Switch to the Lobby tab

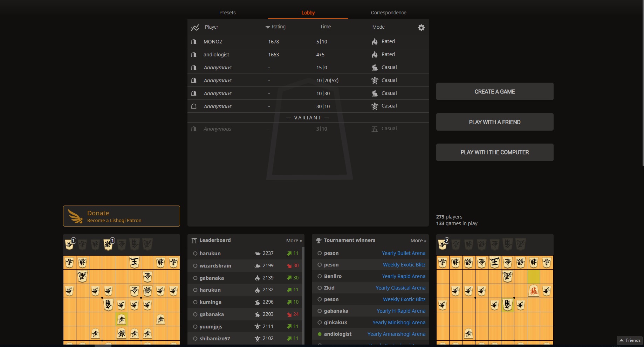[x=308, y=13]
